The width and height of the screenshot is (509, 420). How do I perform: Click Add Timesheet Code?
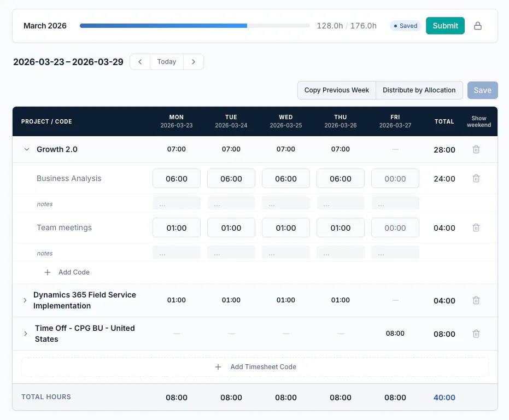click(x=255, y=367)
